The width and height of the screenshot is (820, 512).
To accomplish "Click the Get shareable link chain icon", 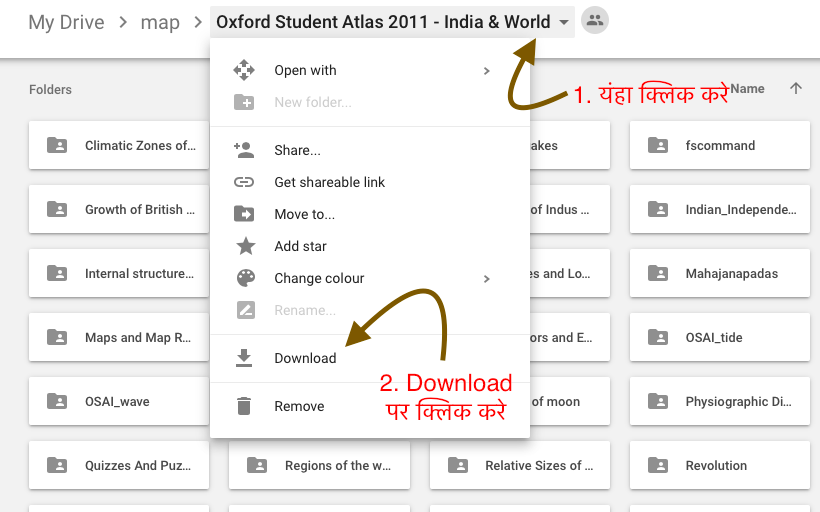I will (x=244, y=182).
